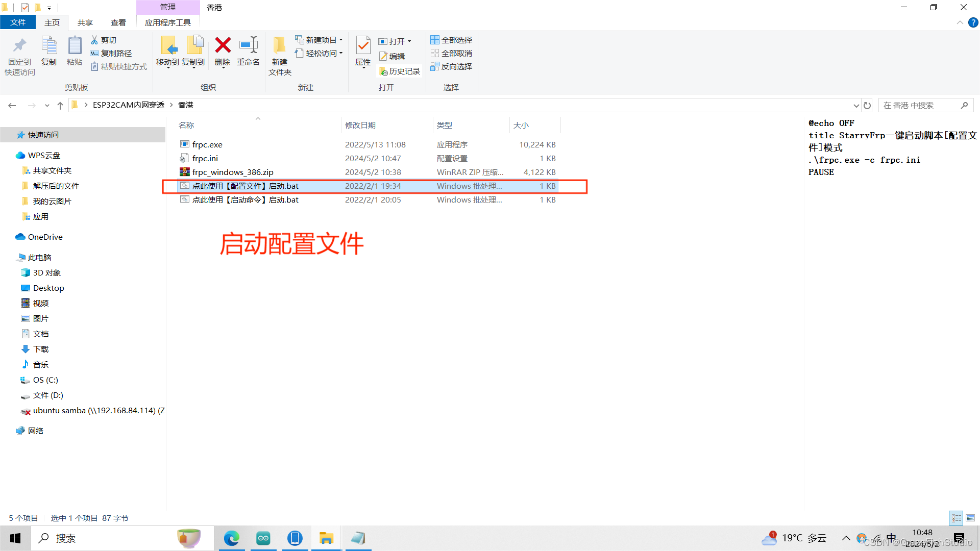980x551 pixels.
Task: Check the 反向选择 (Invert selection) option
Action: tap(451, 66)
